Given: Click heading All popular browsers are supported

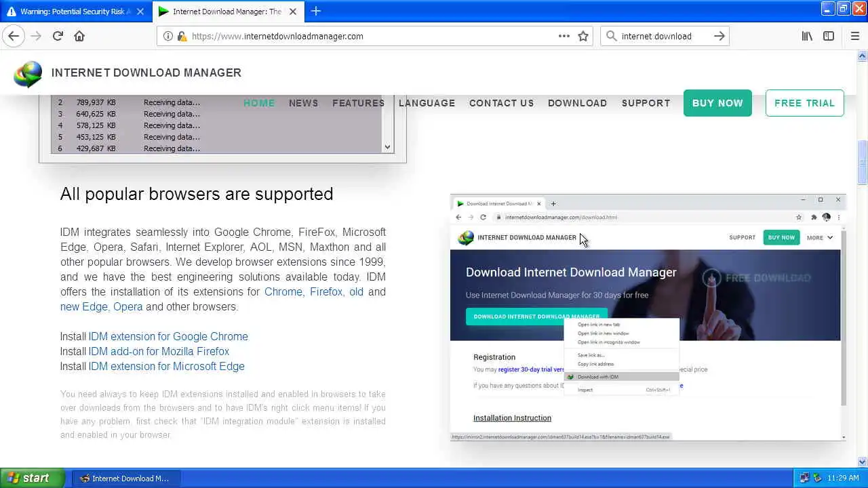Looking at the screenshot, I should (x=197, y=194).
